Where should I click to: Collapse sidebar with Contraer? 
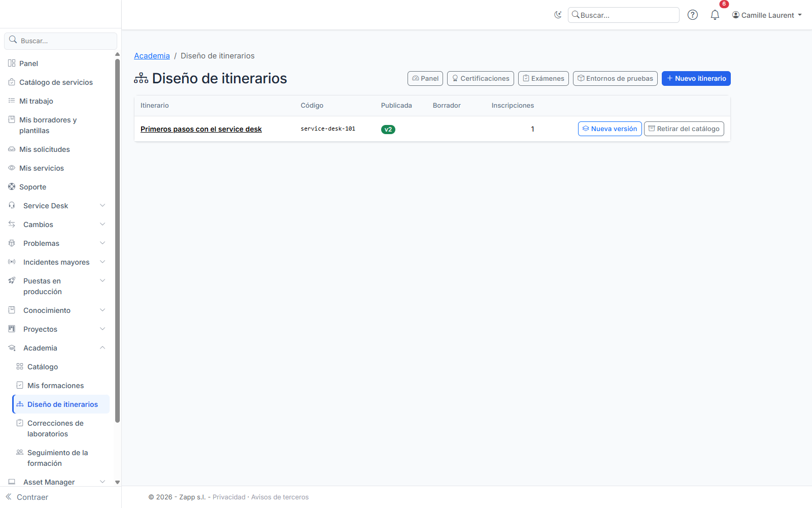[x=27, y=497]
